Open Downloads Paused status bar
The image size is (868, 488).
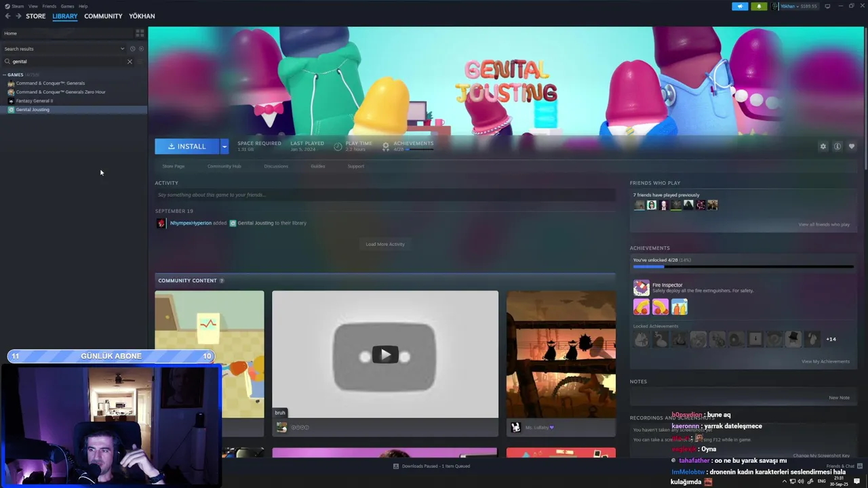(431, 466)
